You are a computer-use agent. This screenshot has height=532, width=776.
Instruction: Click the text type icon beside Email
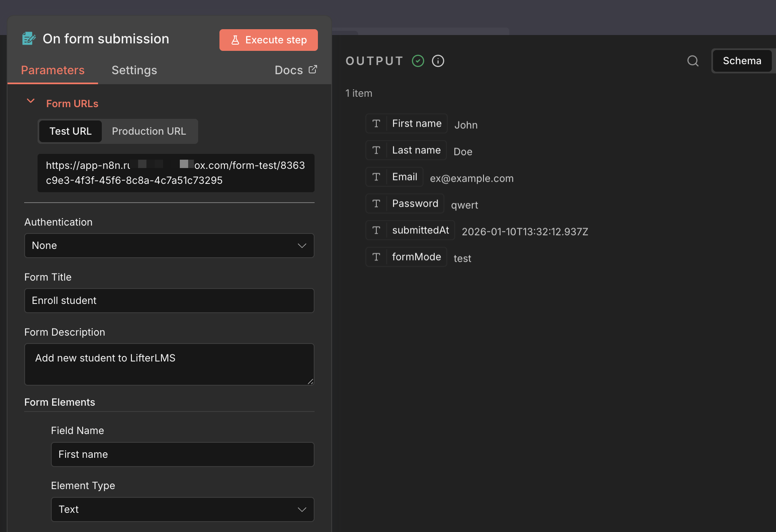pyautogui.click(x=376, y=177)
